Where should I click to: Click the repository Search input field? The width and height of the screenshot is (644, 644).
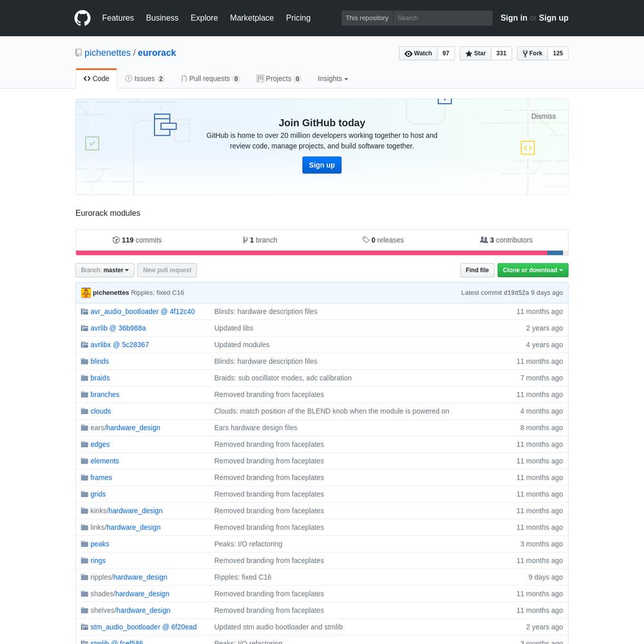point(442,18)
